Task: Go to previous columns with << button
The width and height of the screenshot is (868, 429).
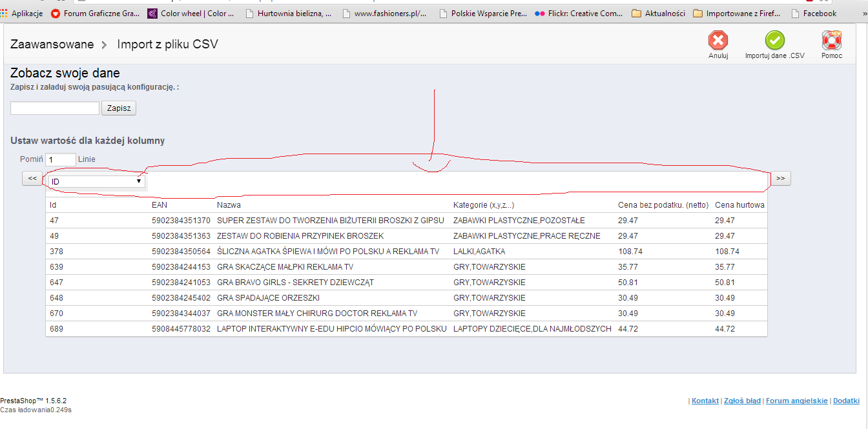Action: point(32,179)
